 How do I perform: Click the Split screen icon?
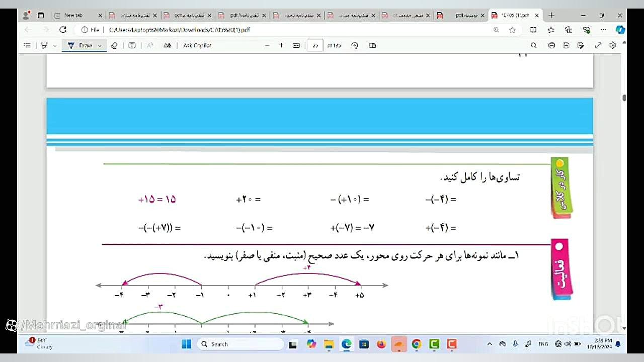click(533, 30)
